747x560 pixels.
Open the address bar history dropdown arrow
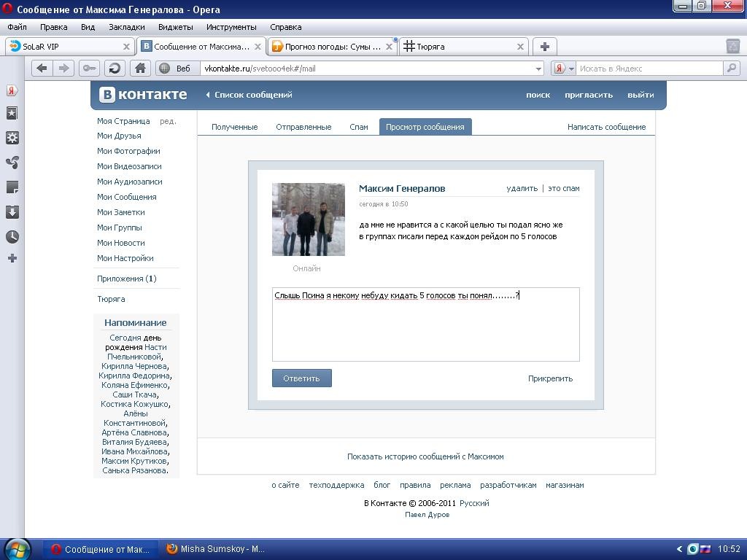point(538,69)
